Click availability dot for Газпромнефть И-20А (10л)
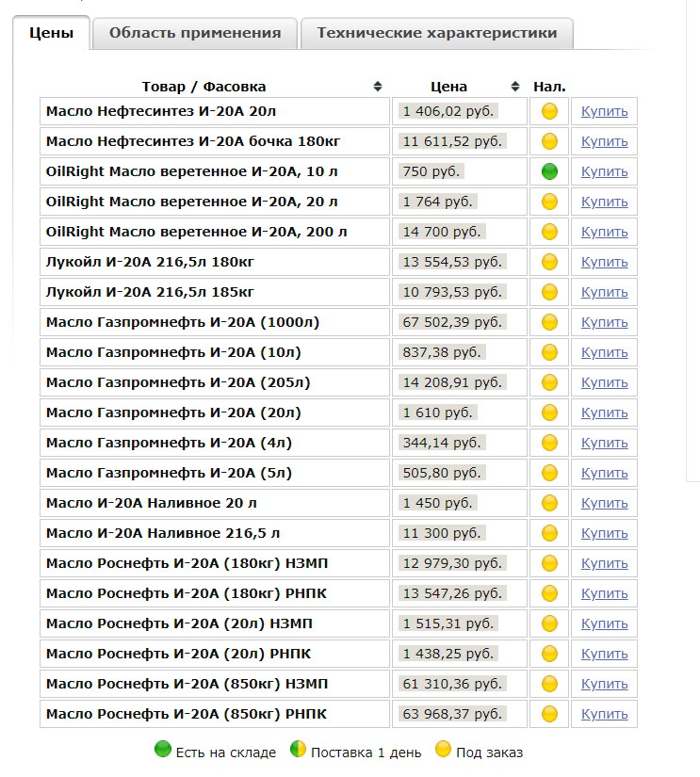 (x=549, y=352)
